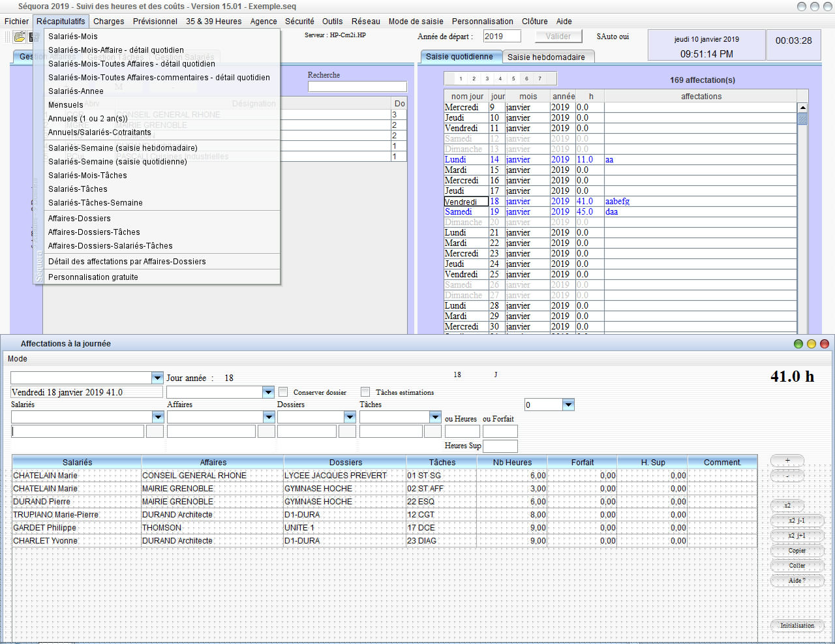Image resolution: width=835 pixels, height=644 pixels.
Task: Click the yellow circle in Affectations à la journée
Action: click(812, 344)
